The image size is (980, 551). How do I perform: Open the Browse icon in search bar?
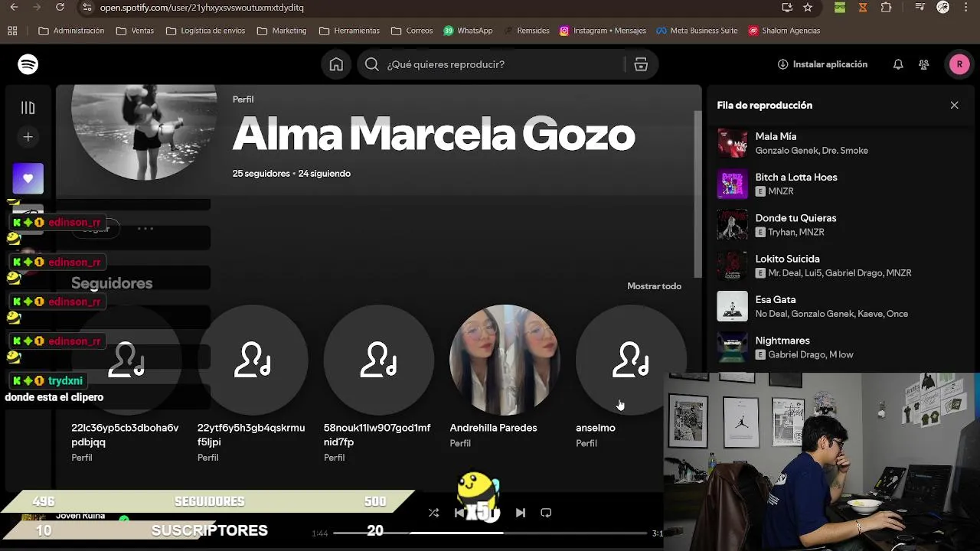click(x=641, y=64)
